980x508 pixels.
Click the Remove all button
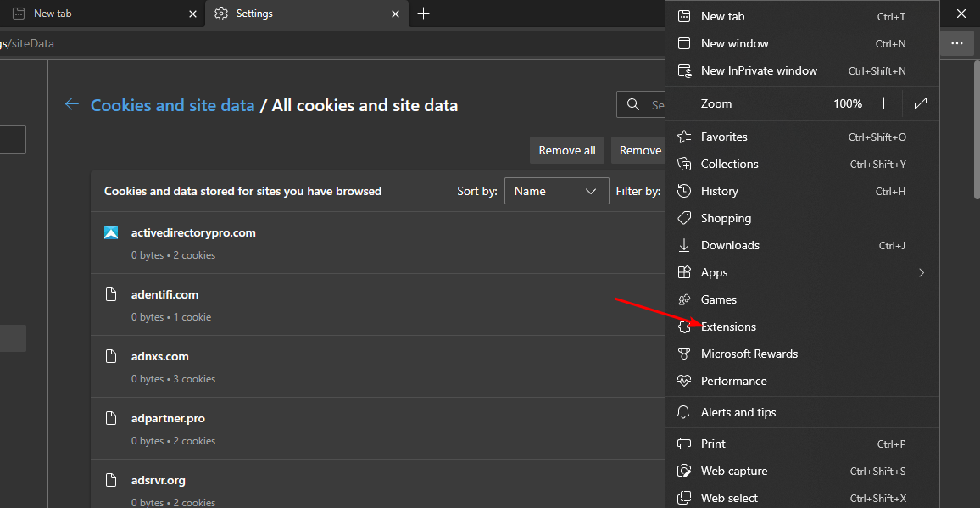(x=567, y=150)
